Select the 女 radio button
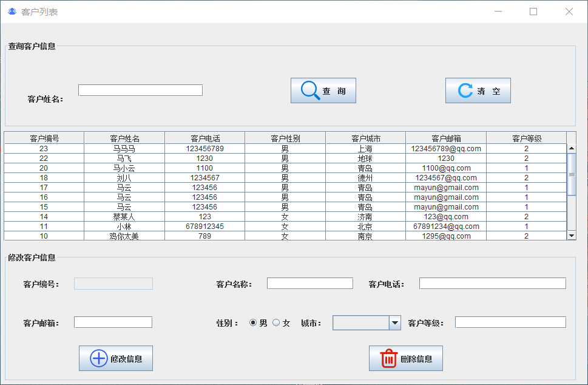This screenshot has width=588, height=385. (276, 322)
